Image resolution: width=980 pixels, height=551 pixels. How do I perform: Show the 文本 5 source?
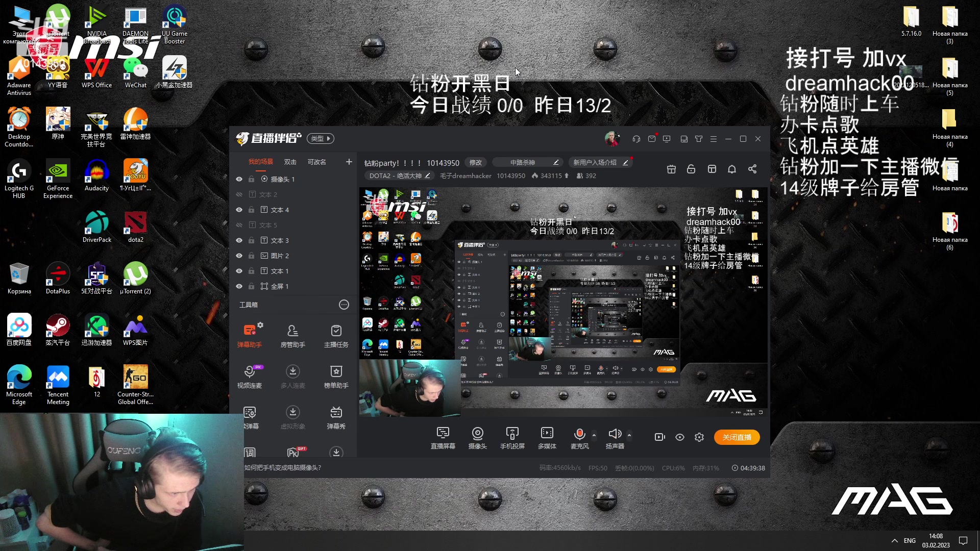(x=239, y=225)
